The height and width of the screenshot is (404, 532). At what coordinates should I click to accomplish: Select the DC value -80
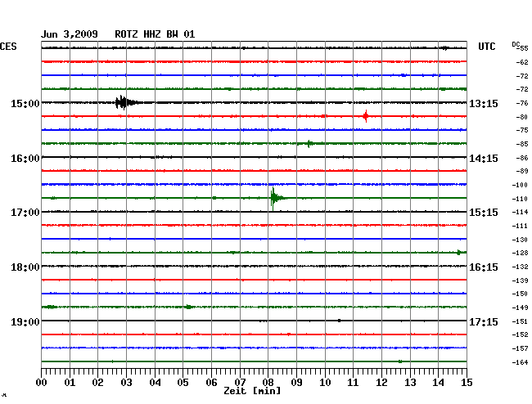point(522,117)
